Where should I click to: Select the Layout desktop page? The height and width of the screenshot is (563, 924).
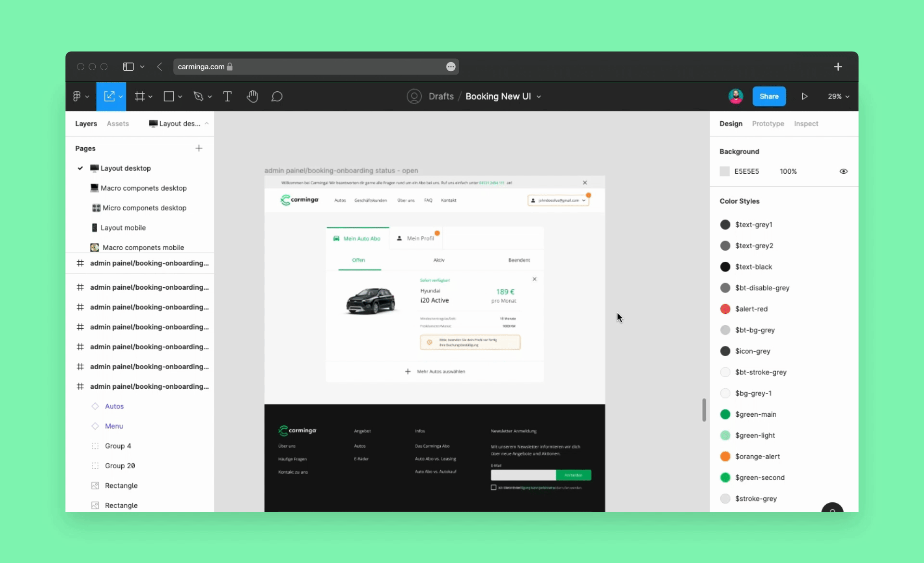click(126, 168)
